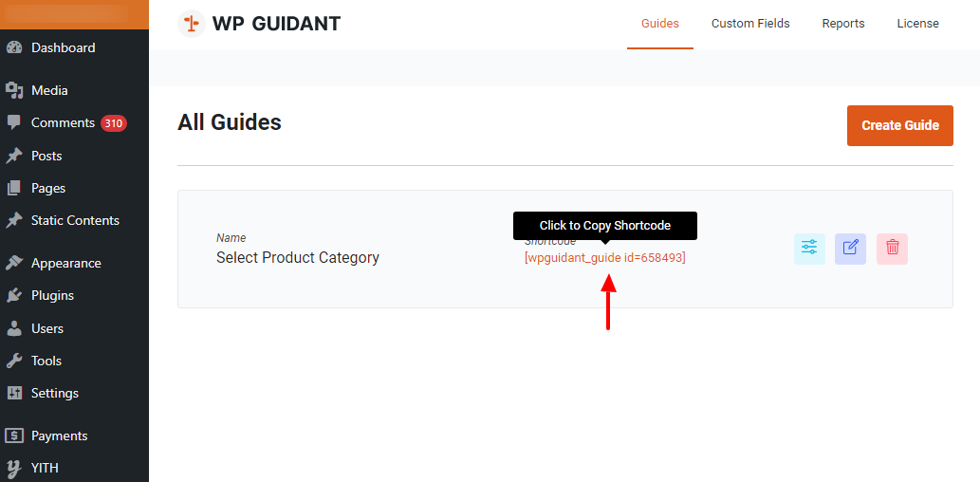Click the Payments dollar icon
980x482 pixels.
click(14, 436)
